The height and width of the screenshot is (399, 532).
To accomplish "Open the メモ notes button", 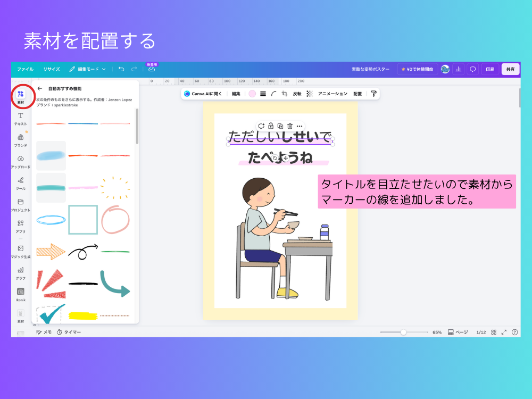I will coord(44,332).
